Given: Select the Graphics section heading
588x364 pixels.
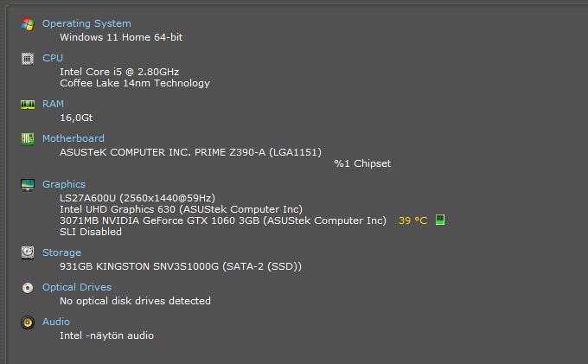Looking at the screenshot, I should pyautogui.click(x=64, y=184).
